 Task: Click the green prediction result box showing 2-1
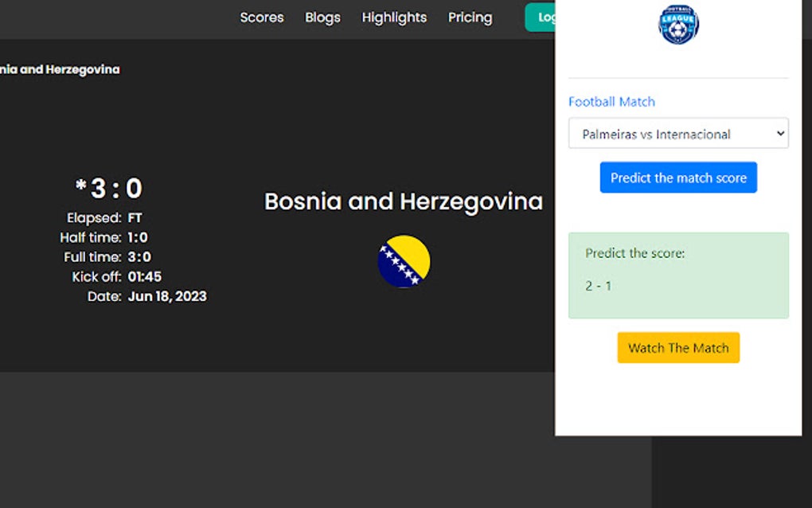tap(677, 275)
